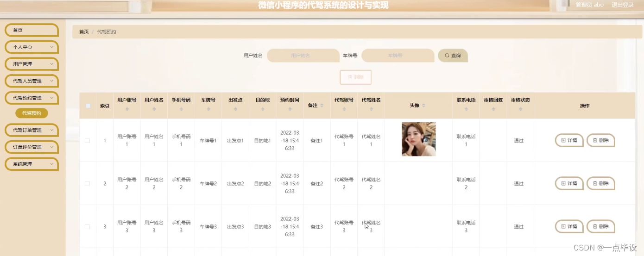Expand the 用户管理 sidebar menu
644x256 pixels.
coord(32,64)
